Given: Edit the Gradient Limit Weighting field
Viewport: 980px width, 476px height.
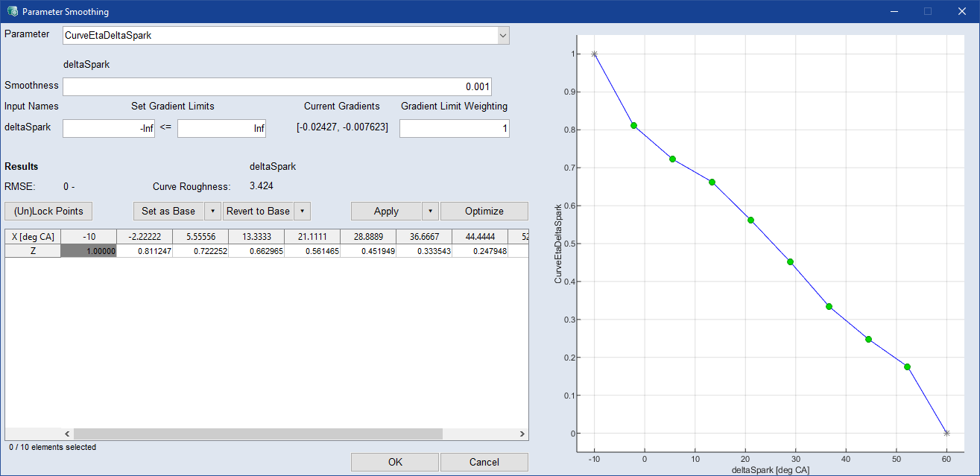Looking at the screenshot, I should tap(454, 129).
